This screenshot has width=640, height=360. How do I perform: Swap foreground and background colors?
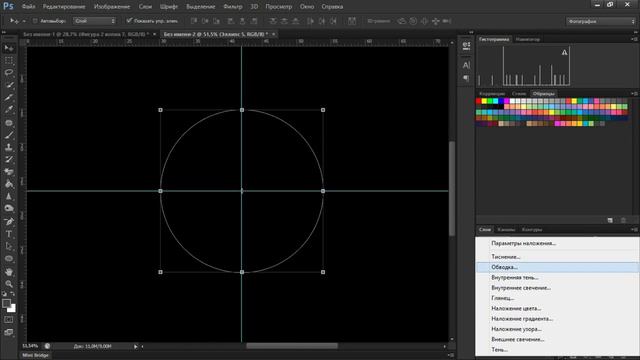coord(13,294)
